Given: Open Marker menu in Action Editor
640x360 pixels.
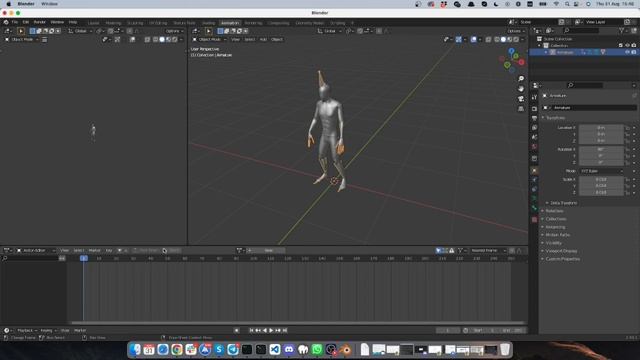Looking at the screenshot, I should point(94,251).
